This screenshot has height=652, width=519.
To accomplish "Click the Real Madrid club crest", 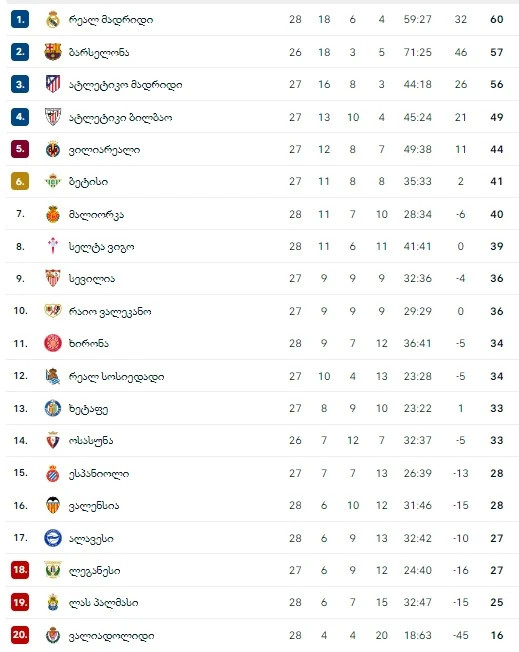I will (x=53, y=20).
